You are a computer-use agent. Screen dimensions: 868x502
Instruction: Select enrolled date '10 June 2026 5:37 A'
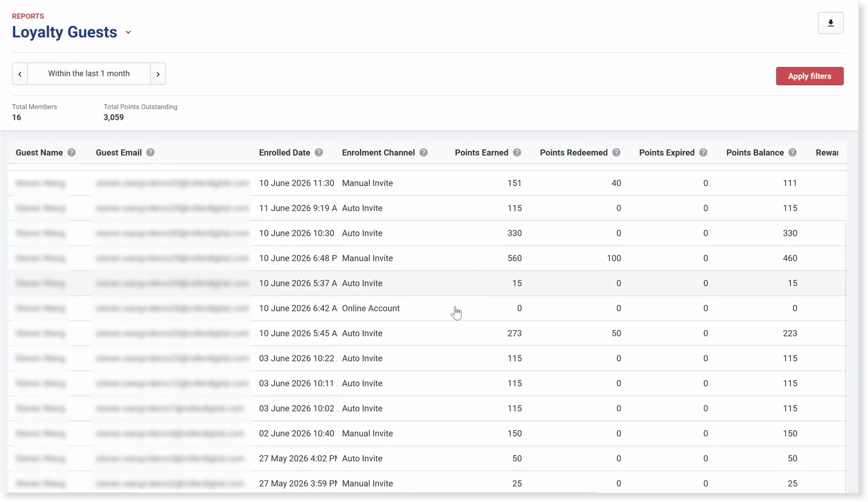coord(298,283)
